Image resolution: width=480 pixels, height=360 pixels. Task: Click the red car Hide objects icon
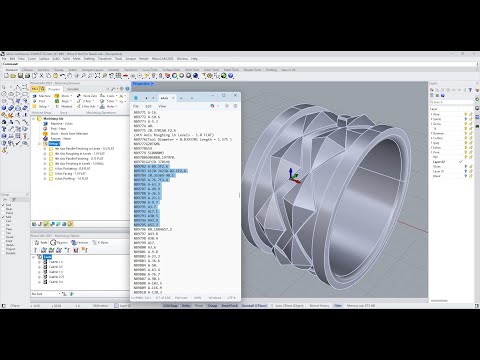tap(125, 76)
